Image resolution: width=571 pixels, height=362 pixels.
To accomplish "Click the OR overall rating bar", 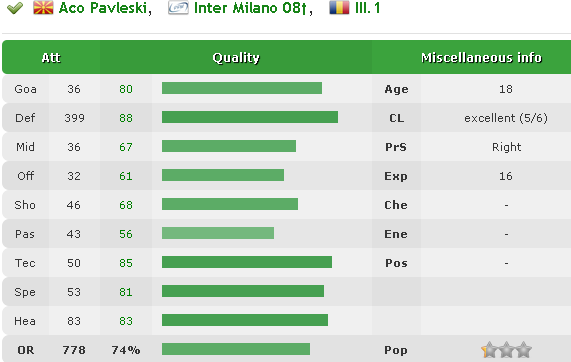I will 236,349.
